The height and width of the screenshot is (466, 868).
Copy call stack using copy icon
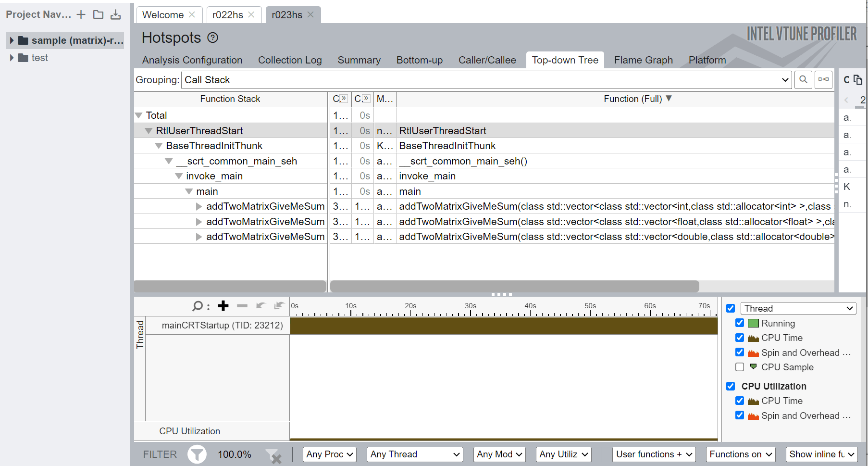coord(859,79)
